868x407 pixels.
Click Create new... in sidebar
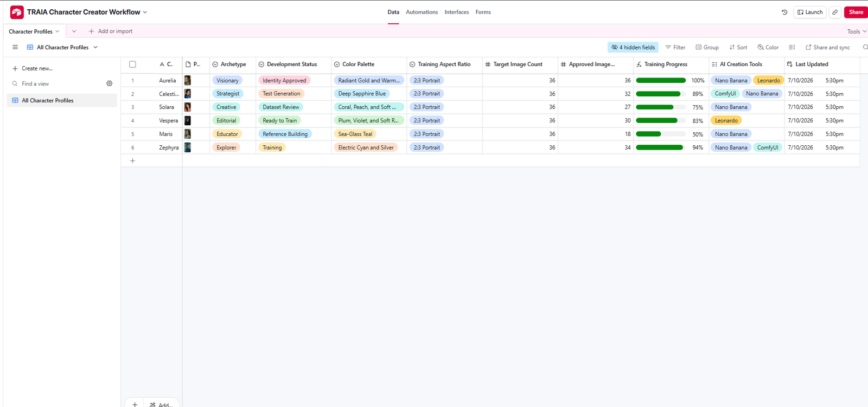pyautogui.click(x=33, y=68)
